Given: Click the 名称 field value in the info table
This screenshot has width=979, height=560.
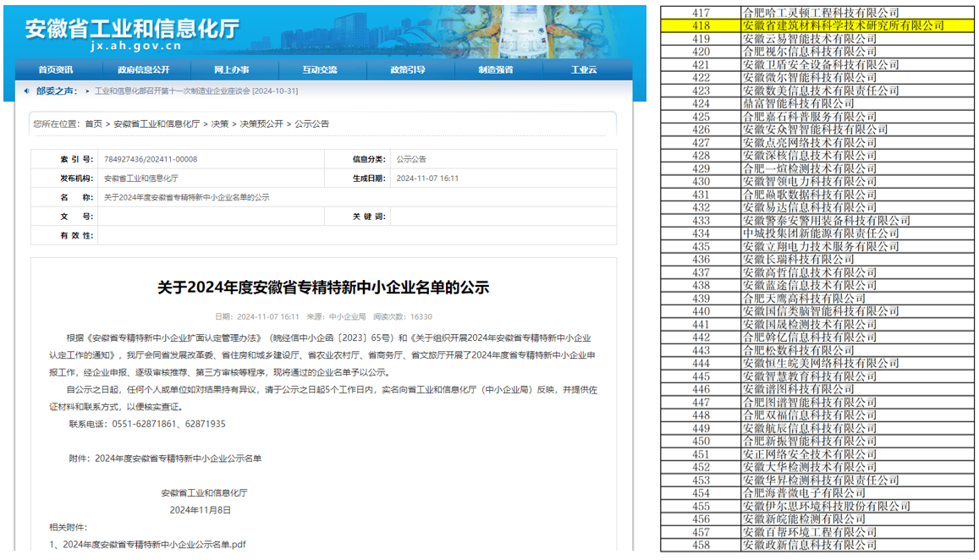Looking at the screenshot, I should click(x=187, y=197).
